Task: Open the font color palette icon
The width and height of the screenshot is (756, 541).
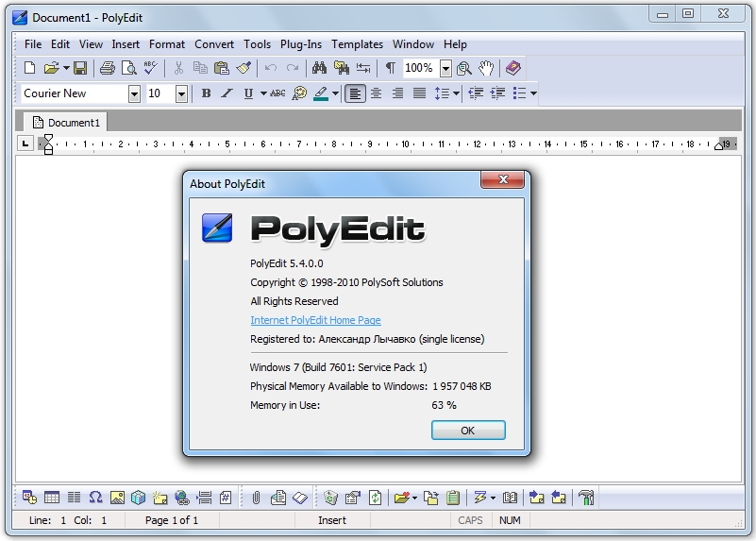Action: click(299, 93)
